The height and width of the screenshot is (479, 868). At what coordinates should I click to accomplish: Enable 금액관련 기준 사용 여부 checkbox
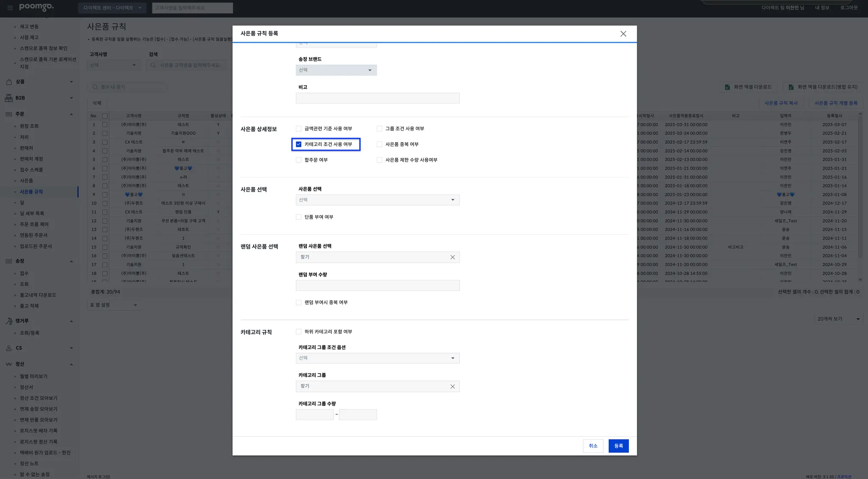299,129
